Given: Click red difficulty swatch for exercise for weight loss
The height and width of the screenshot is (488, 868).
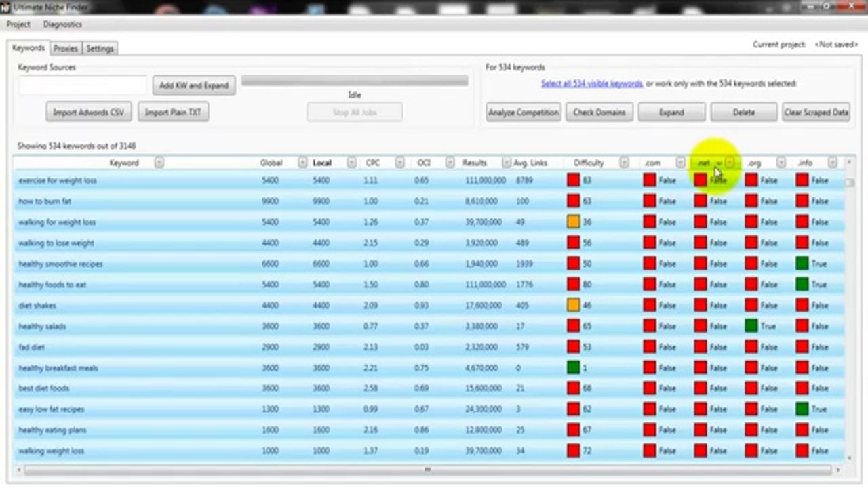Looking at the screenshot, I should click(x=573, y=180).
